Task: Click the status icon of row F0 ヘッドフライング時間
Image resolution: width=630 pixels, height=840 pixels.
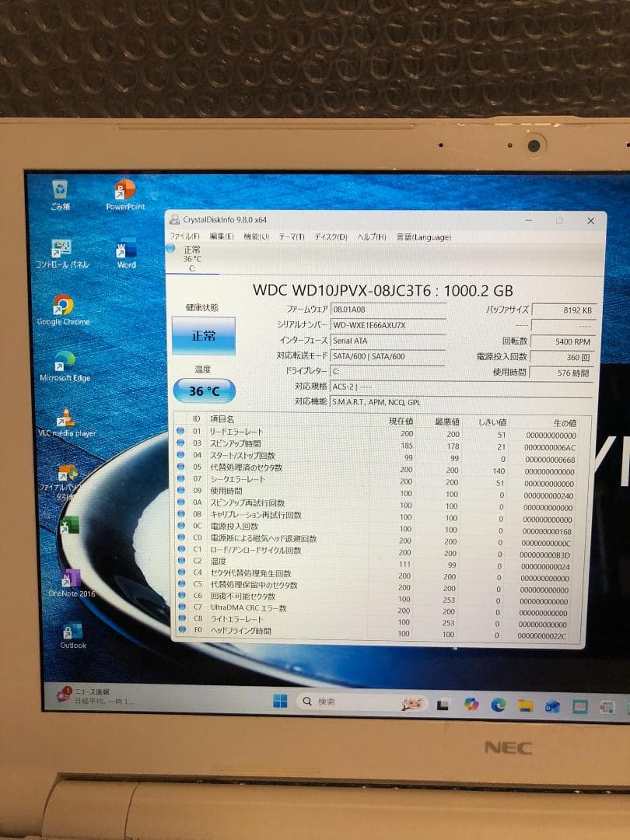Action: point(182,629)
